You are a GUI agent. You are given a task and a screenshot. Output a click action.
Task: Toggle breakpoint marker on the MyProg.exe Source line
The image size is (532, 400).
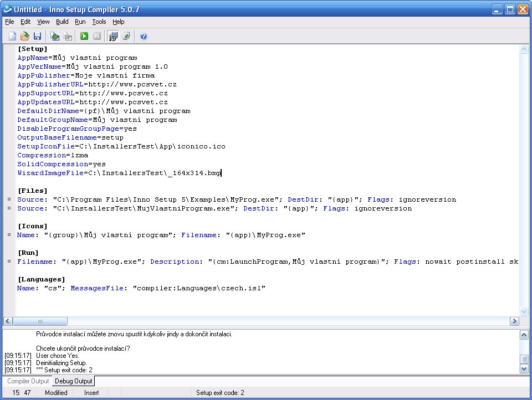pyautogui.click(x=9, y=199)
